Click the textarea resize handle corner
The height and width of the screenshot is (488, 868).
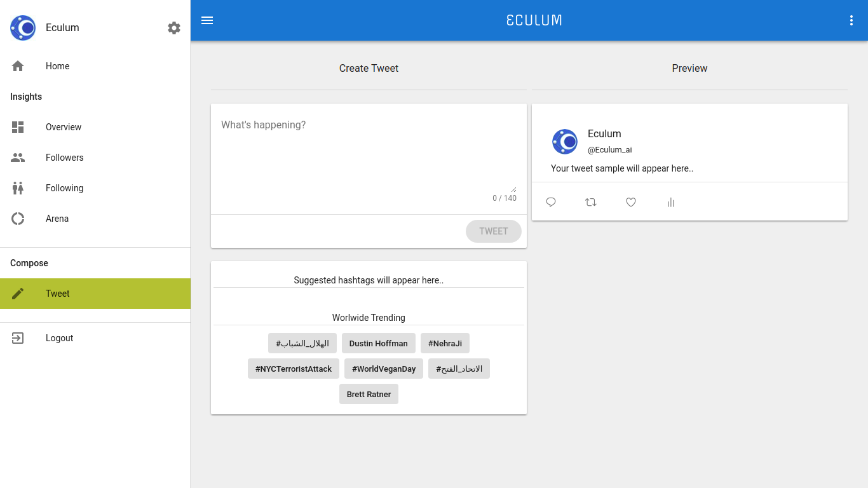click(x=513, y=189)
